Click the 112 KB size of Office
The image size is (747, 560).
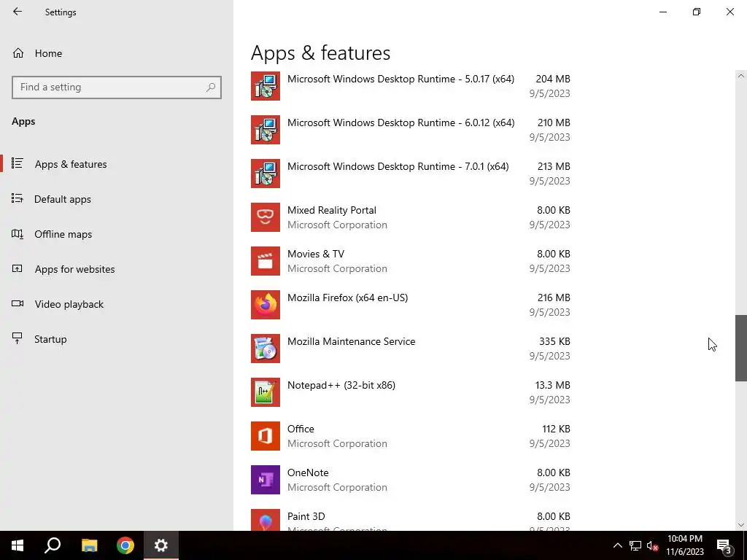coord(556,429)
